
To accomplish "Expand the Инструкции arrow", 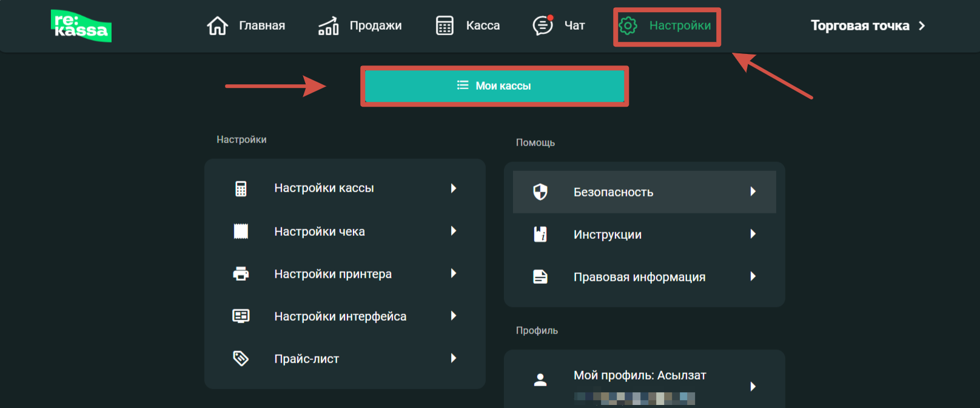I will pyautogui.click(x=753, y=234).
